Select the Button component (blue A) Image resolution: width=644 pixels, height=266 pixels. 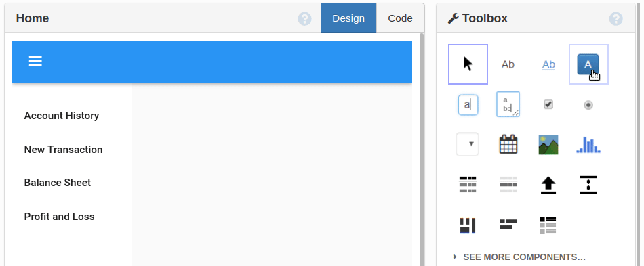point(588,64)
